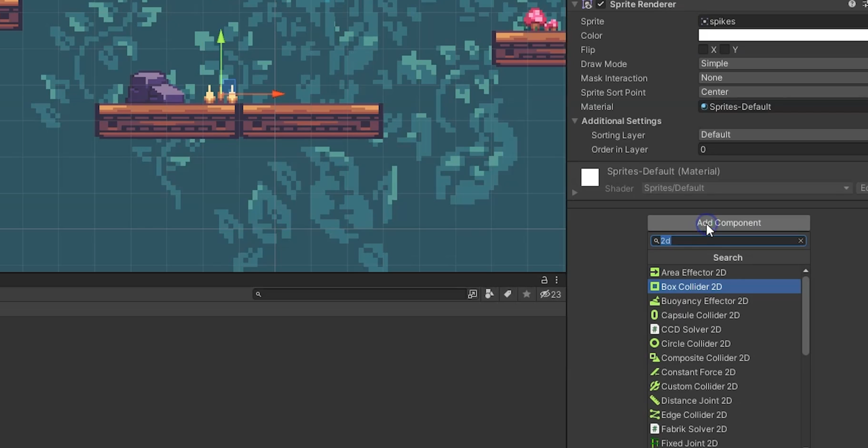Select Box Collider 2D from list
The width and height of the screenshot is (868, 448).
click(691, 286)
